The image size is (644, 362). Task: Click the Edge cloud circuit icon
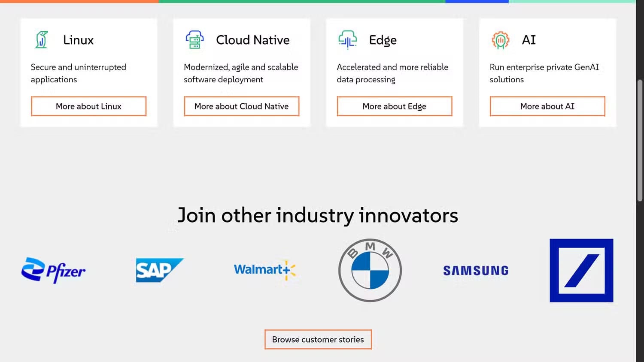pos(347,40)
